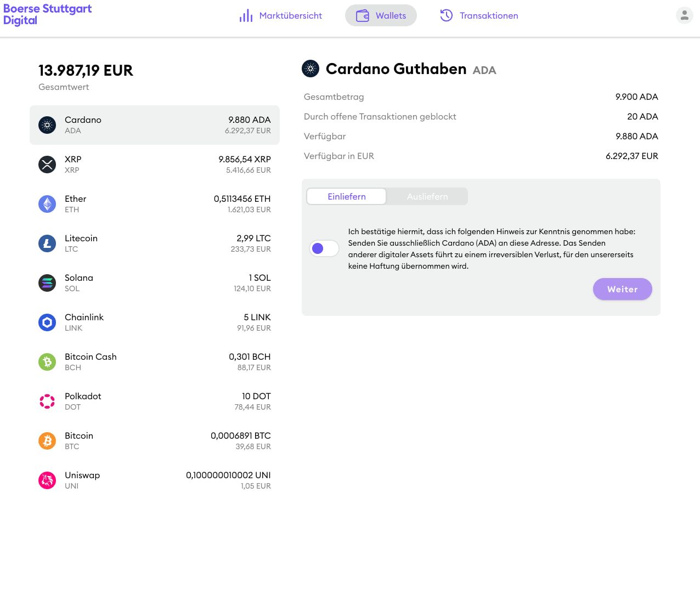Switch to the Ausliefern tab
Viewport: 700px width, 595px height.
pyautogui.click(x=427, y=196)
